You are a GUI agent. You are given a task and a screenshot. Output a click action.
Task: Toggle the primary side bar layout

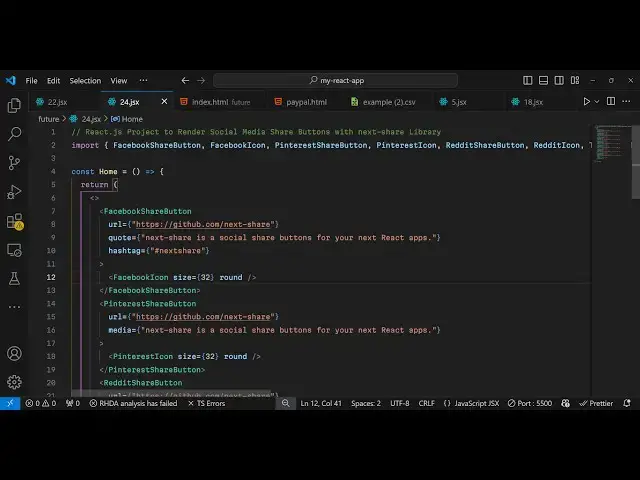527,80
